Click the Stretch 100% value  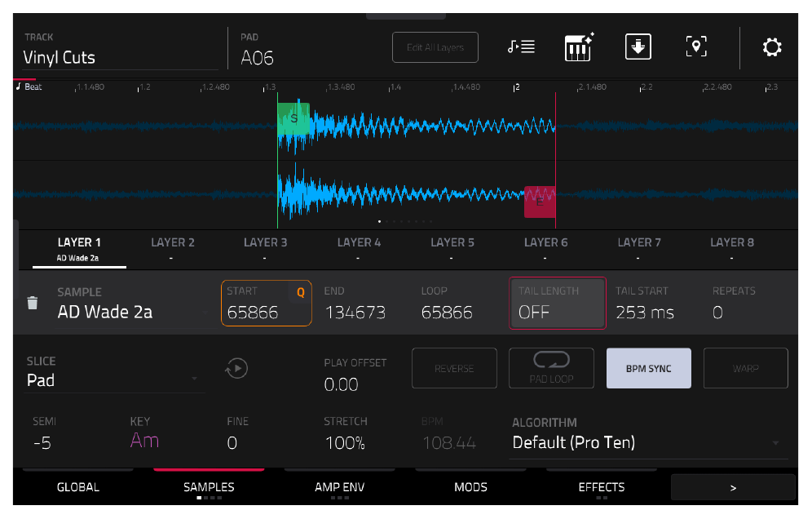click(345, 443)
